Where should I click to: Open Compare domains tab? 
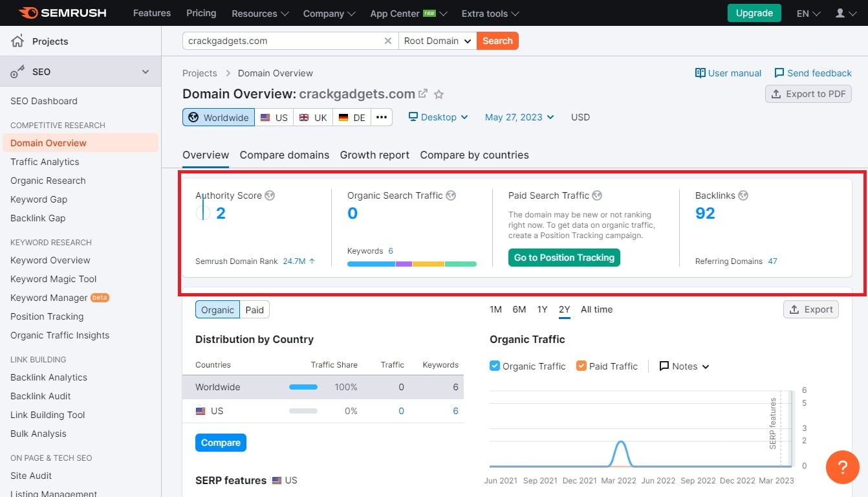[285, 155]
